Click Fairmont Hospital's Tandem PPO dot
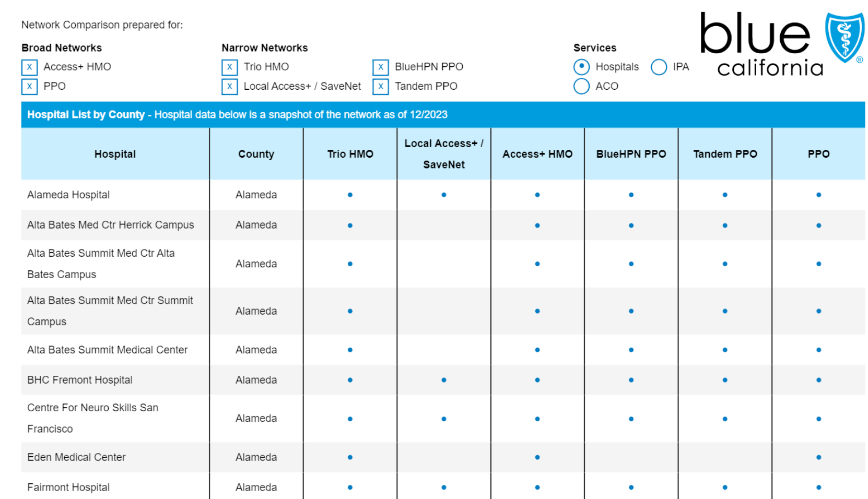This screenshot has height=499, width=868. (x=725, y=488)
